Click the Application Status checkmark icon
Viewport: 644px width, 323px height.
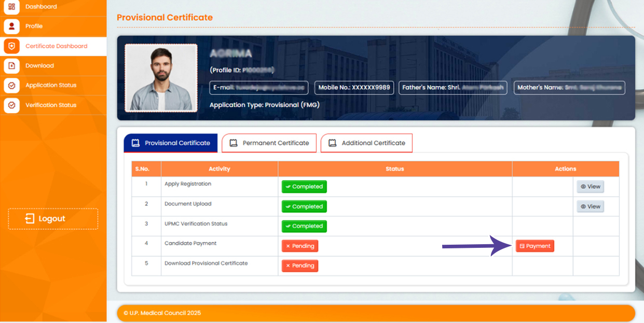click(x=11, y=86)
